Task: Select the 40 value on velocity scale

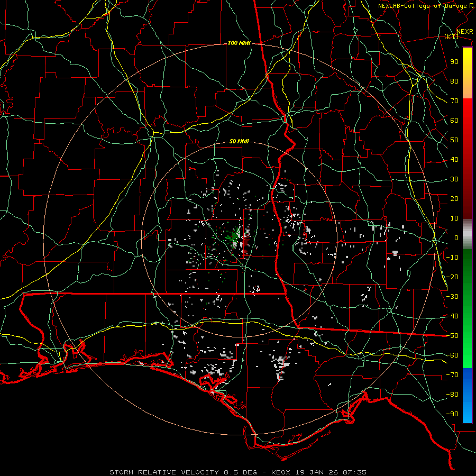Action: [454, 159]
